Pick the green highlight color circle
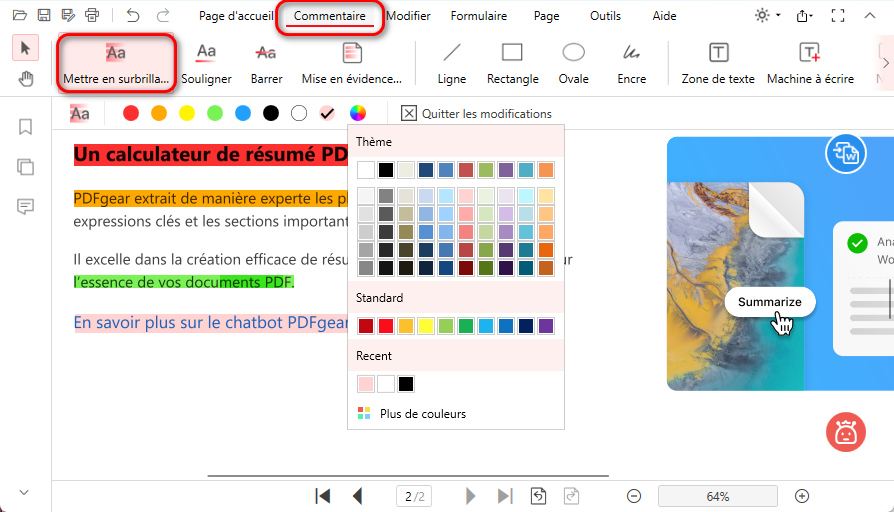 [215, 113]
